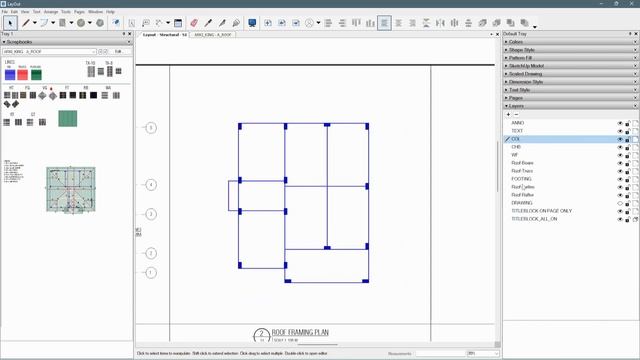Screen dimensions: 640x360
Task: Expand the Shape Style panel
Action: [x=571, y=50]
